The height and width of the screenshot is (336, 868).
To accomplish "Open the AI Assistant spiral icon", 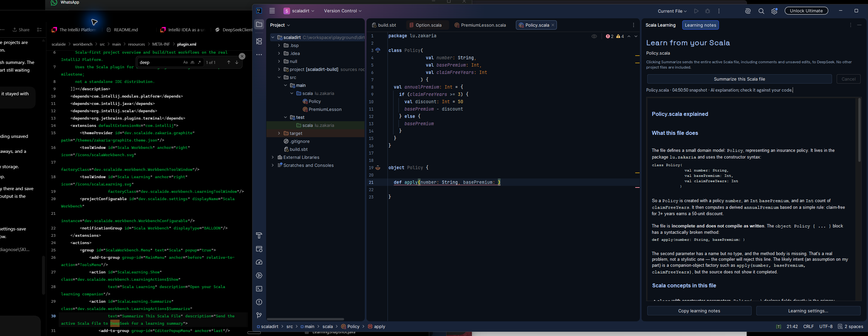I will coord(748,11).
